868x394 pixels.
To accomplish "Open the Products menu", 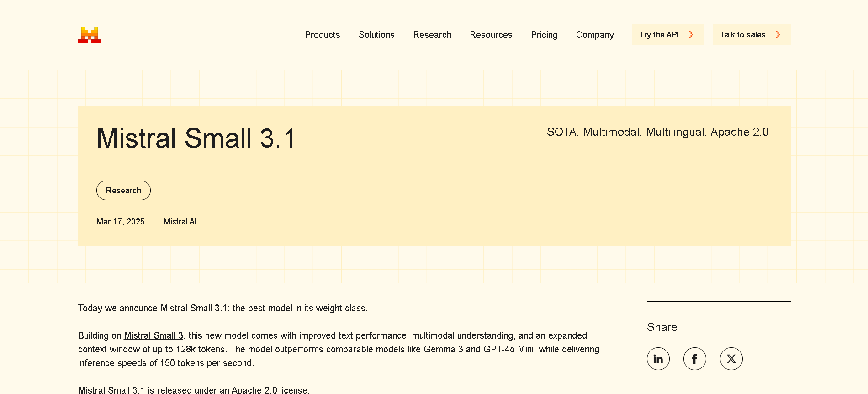I will point(323,35).
